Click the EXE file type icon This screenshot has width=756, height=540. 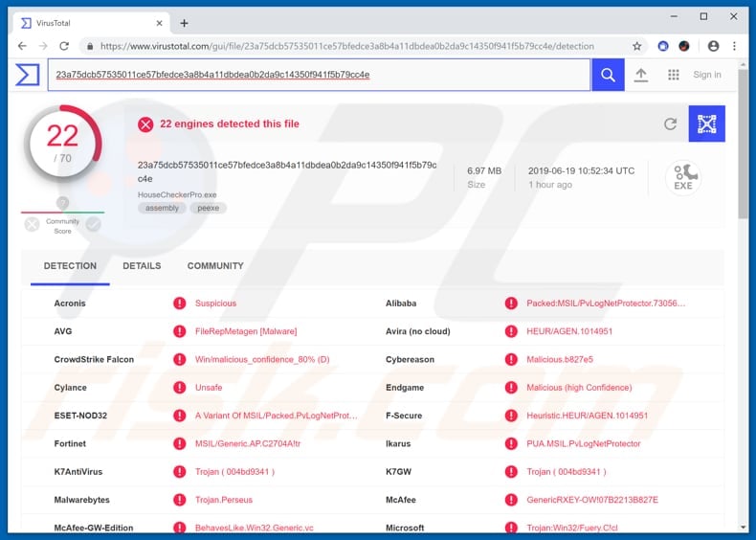(683, 177)
